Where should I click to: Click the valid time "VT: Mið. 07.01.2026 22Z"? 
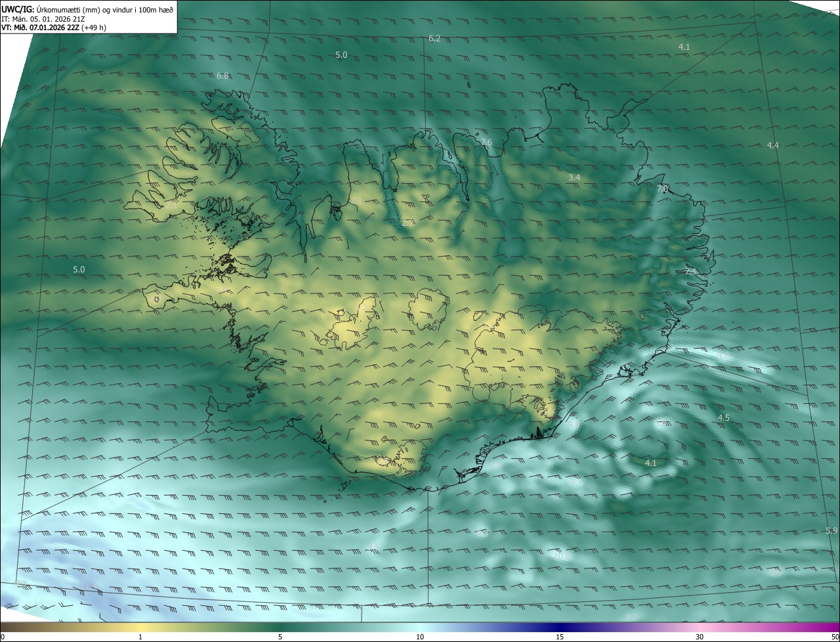[x=40, y=28]
